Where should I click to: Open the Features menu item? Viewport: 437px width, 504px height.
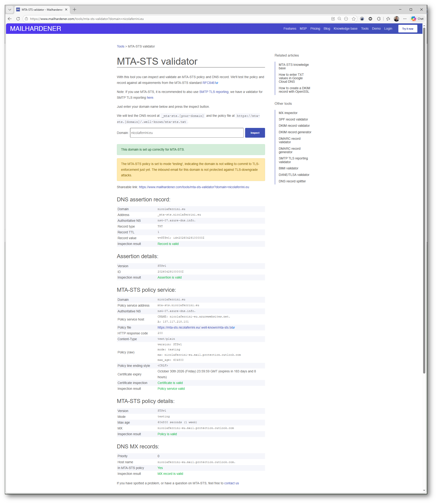point(290,29)
